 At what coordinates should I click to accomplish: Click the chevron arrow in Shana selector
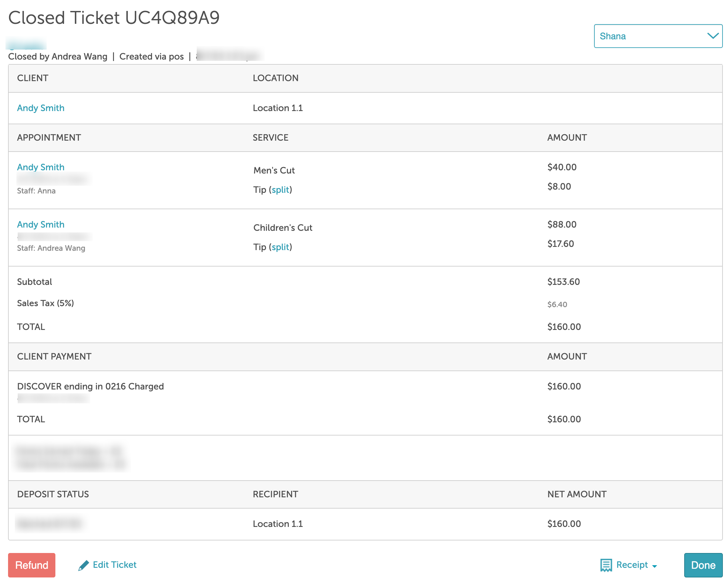713,36
